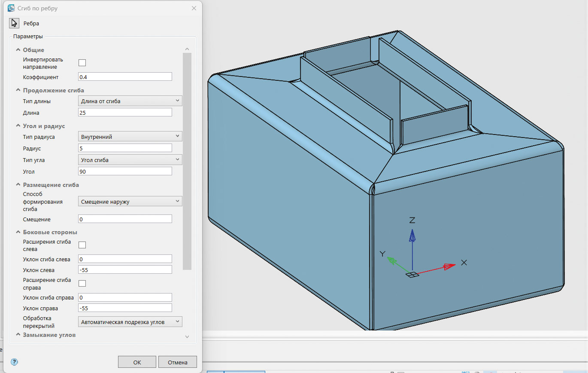The width and height of the screenshot is (588, 373).
Task: Click the Радиус input field
Action: tap(125, 148)
